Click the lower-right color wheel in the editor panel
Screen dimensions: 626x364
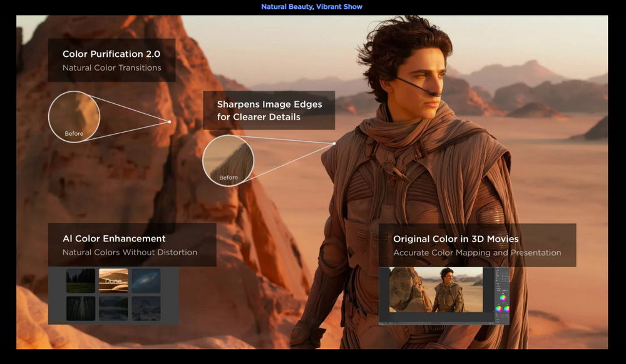(506, 309)
